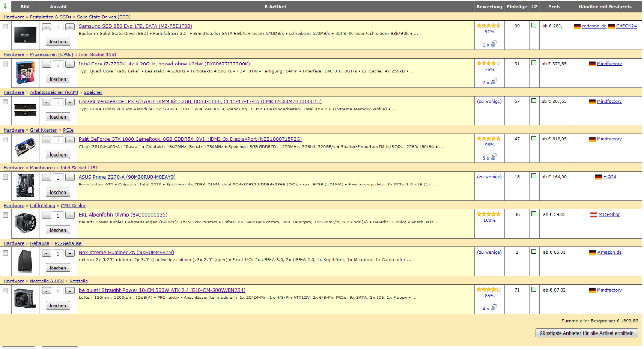Enable the LZ checkbox for the Samsung SSD

pos(534,25)
